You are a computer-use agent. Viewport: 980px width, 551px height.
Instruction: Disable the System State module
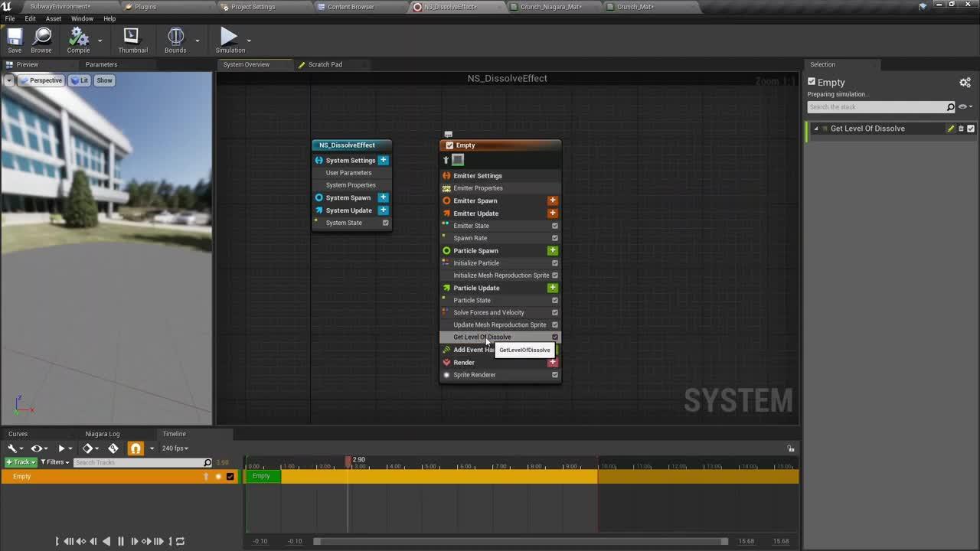click(385, 223)
